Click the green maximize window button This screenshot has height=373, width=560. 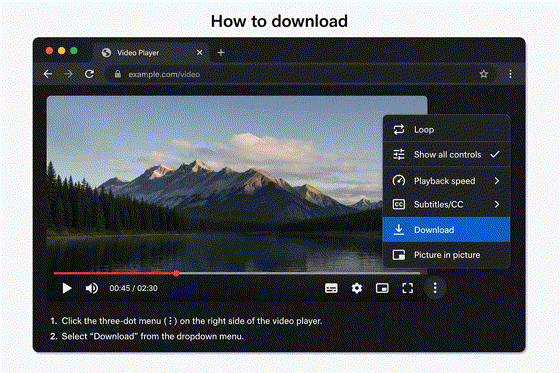(74, 51)
